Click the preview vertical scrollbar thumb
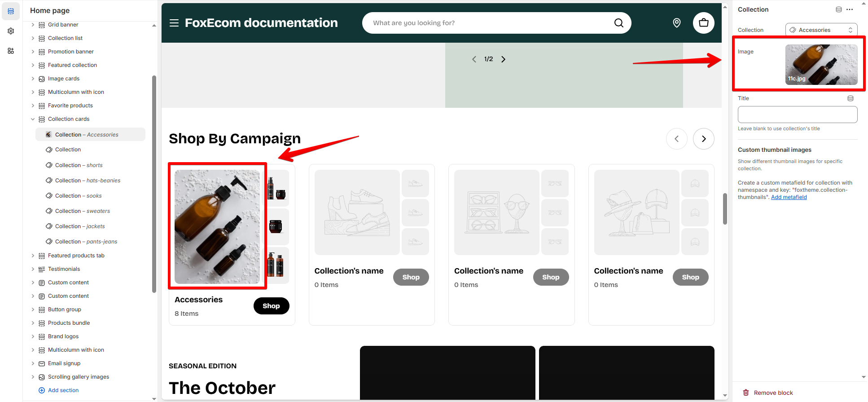 point(725,209)
